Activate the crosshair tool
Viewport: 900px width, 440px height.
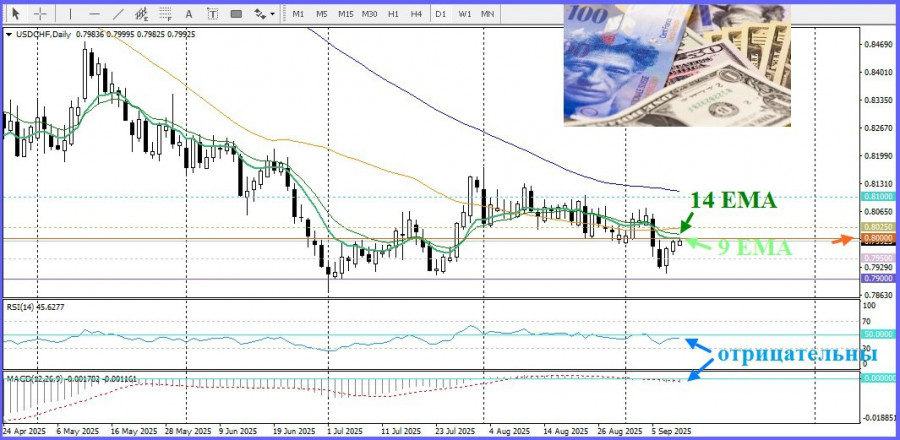click(x=40, y=14)
